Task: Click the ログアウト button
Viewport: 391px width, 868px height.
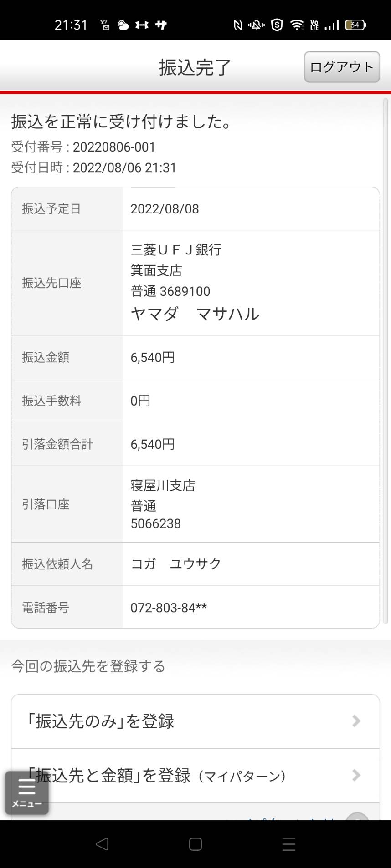Action: tap(342, 67)
